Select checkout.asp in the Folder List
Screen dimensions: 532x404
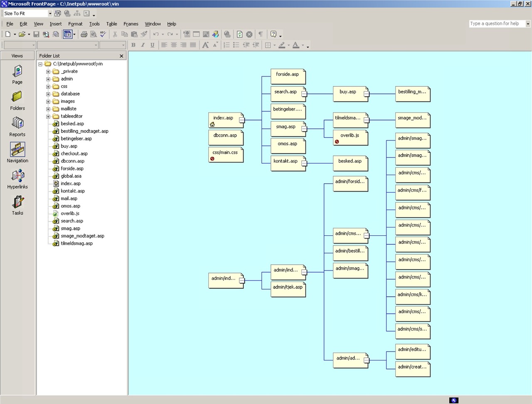(74, 154)
